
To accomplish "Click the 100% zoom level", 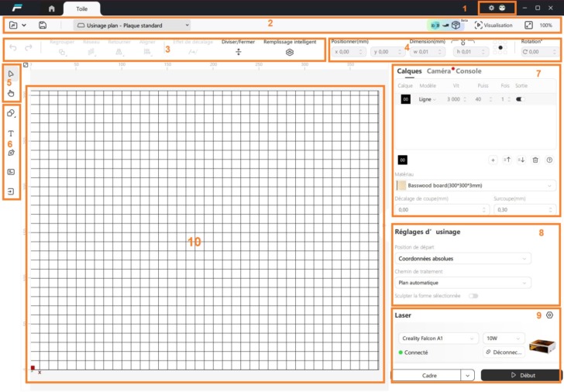I will pos(545,25).
